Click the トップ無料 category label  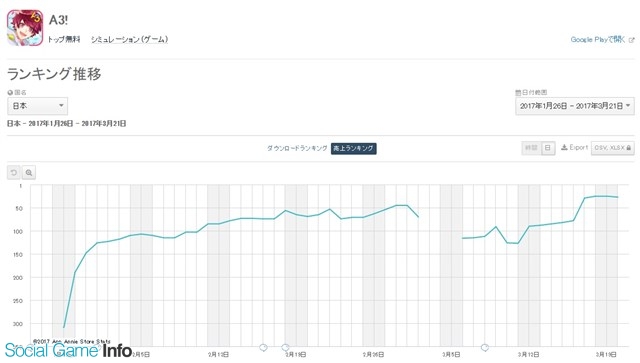64,40
